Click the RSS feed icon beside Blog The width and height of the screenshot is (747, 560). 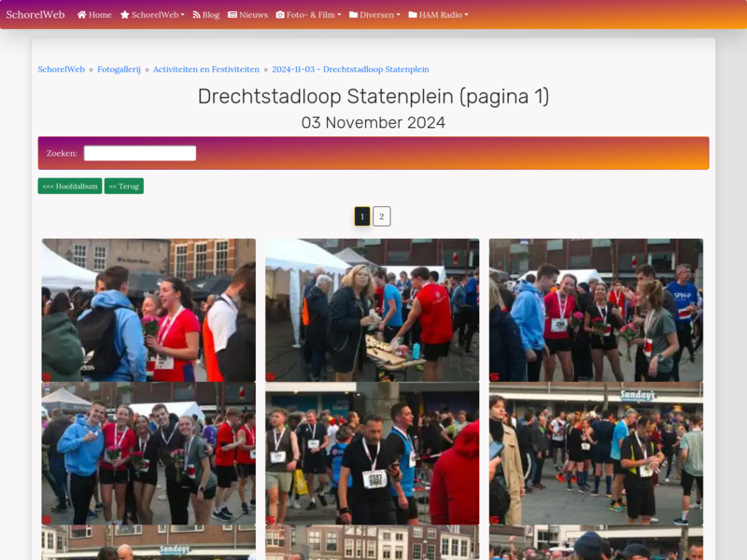tap(196, 15)
